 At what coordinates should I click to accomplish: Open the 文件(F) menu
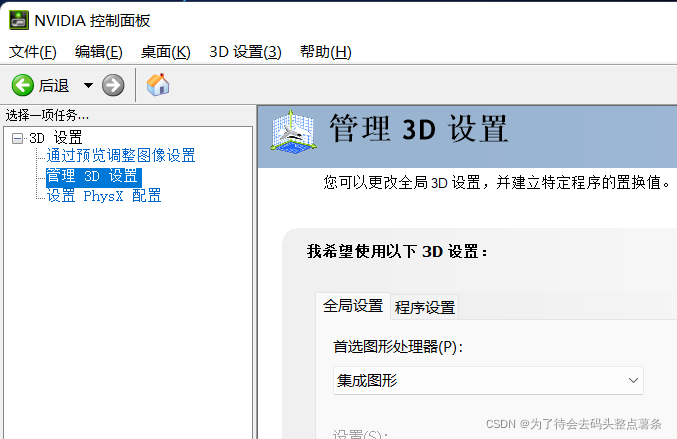click(33, 52)
